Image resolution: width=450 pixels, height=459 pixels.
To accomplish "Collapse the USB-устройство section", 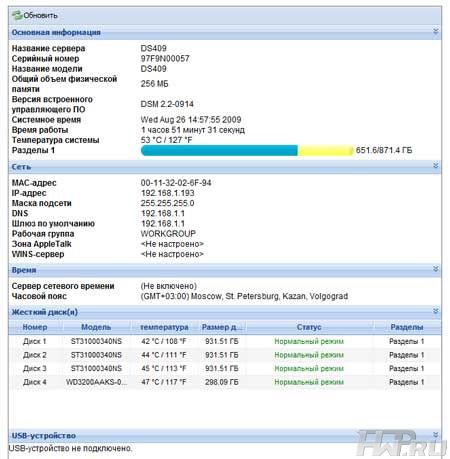I will click(x=435, y=435).
